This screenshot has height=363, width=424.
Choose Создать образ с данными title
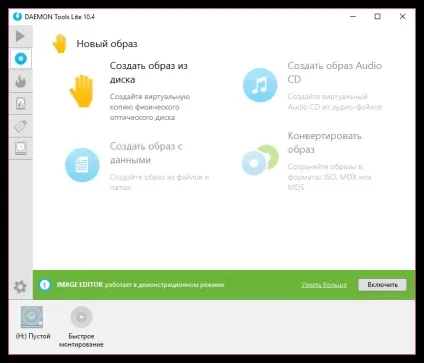pyautogui.click(x=146, y=153)
